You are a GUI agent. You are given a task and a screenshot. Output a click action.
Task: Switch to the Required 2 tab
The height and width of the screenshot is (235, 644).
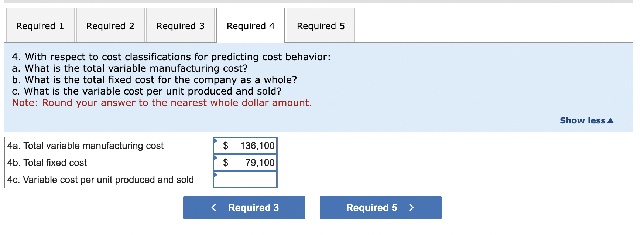(110, 26)
